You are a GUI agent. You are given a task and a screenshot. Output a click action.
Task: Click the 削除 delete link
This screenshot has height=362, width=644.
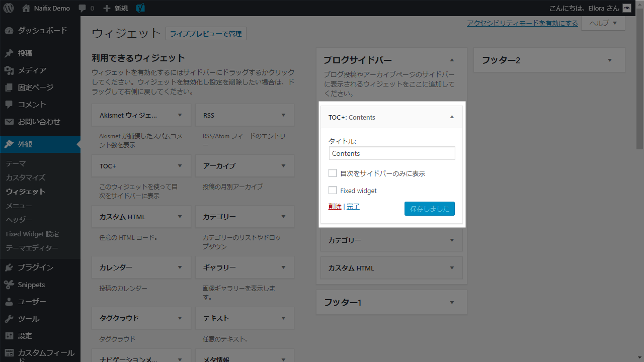click(335, 207)
